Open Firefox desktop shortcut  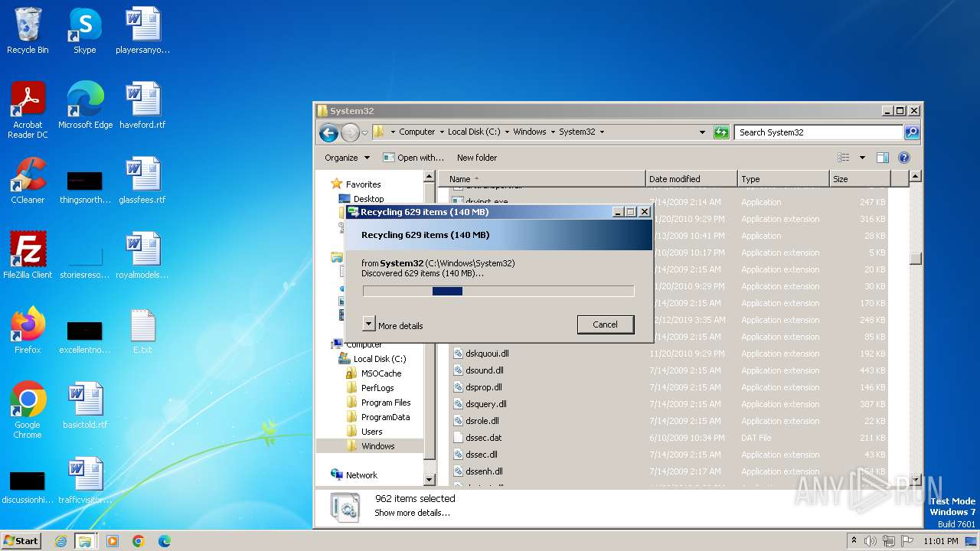click(x=28, y=331)
